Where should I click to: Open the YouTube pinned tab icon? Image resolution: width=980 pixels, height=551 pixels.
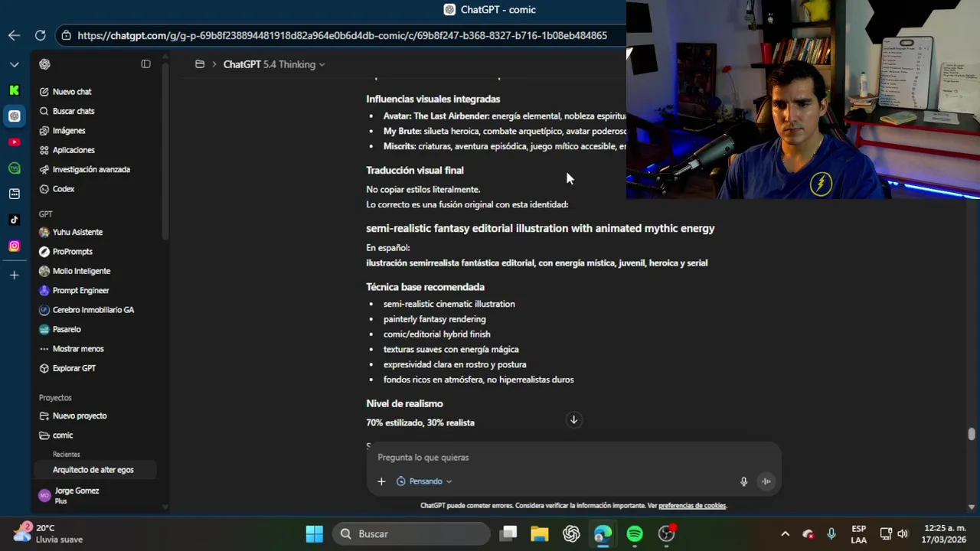tap(14, 142)
